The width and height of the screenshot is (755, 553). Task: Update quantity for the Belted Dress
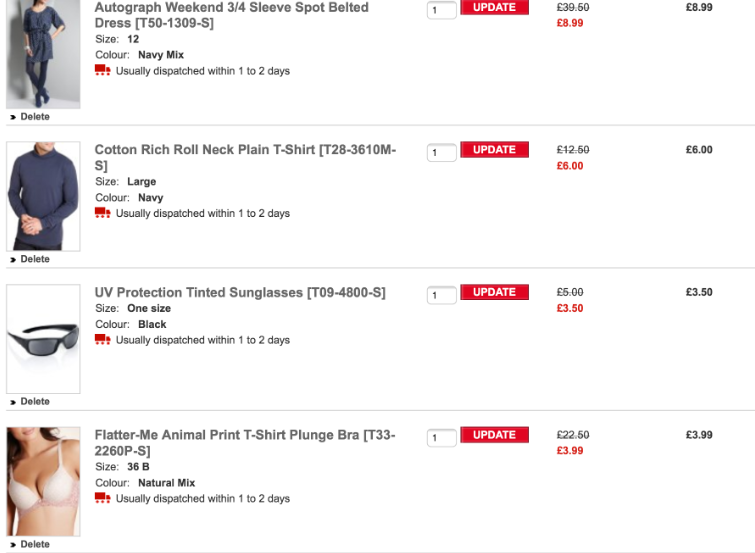494,8
